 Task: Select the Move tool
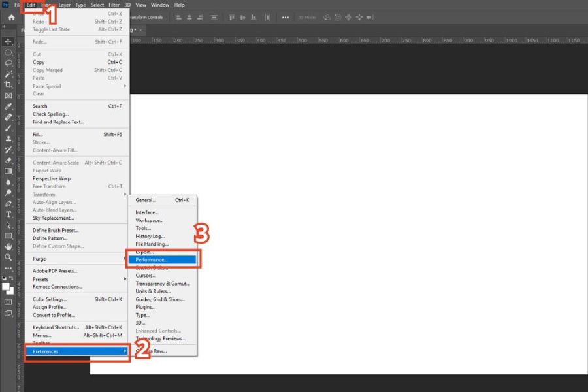pyautogui.click(x=8, y=42)
